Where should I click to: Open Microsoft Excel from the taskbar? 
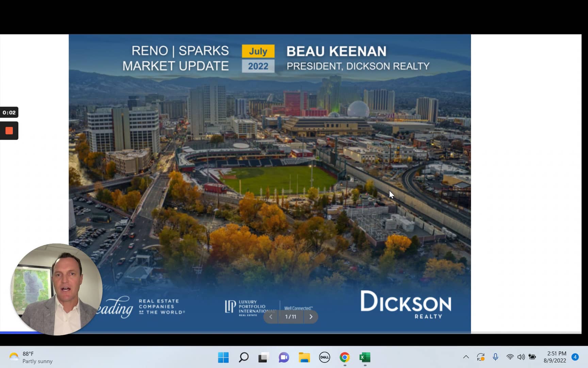click(x=365, y=357)
